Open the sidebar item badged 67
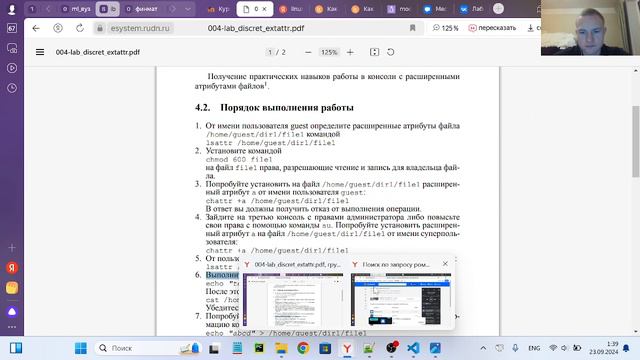The width and height of the screenshot is (640, 360). coord(12,28)
